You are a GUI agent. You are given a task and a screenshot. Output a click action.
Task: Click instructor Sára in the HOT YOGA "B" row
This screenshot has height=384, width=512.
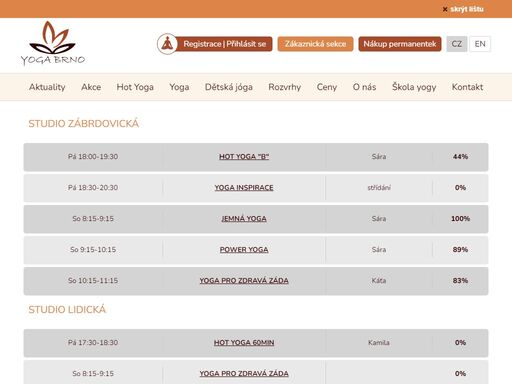tap(379, 157)
